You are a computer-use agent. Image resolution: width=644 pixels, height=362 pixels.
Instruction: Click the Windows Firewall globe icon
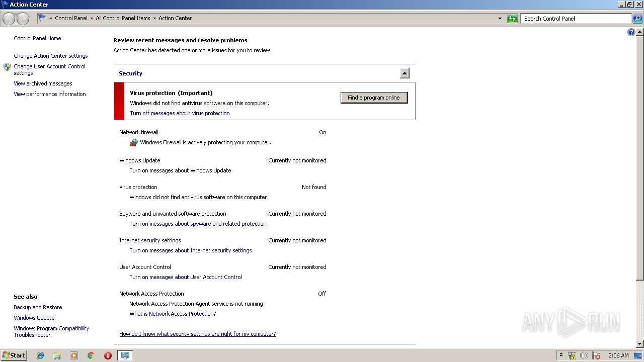[x=134, y=143]
